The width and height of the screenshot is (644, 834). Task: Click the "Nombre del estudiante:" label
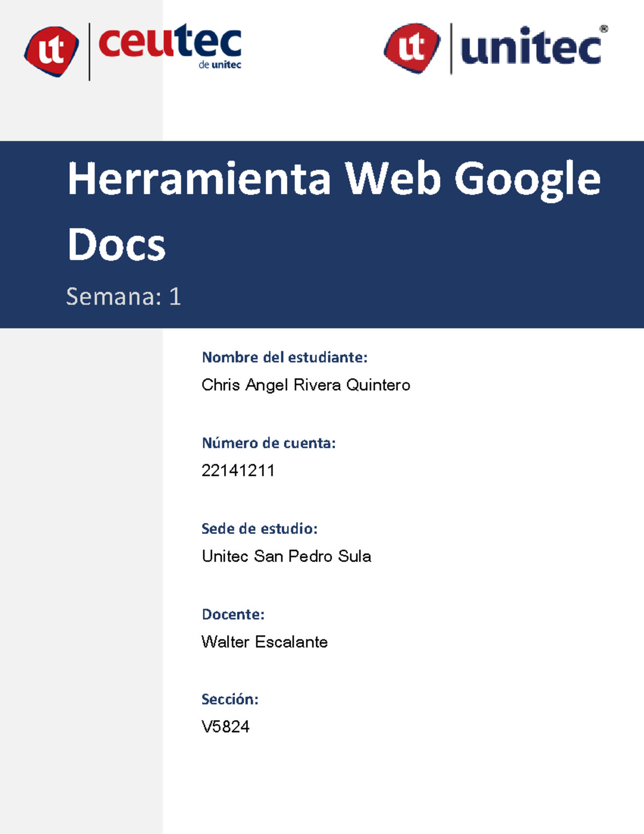[284, 356]
